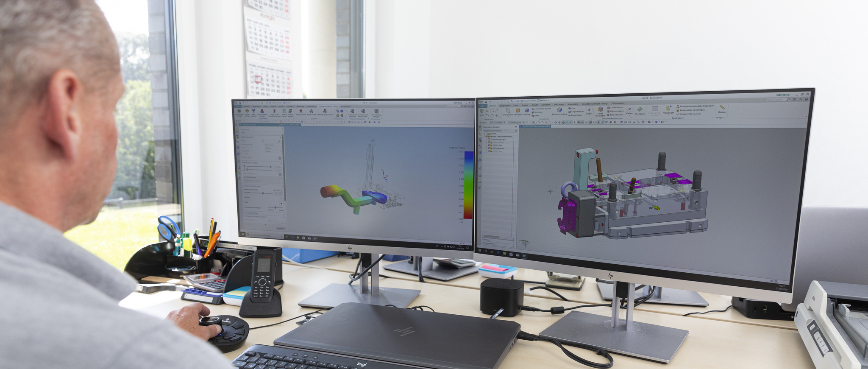Toggle checkbox for 4000-Anbauteile component

click(x=489, y=148)
